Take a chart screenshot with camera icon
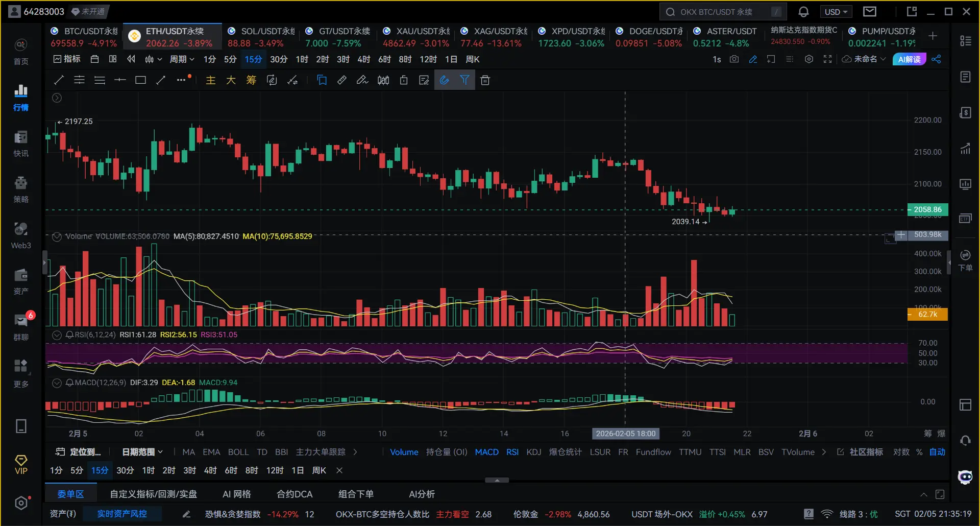 click(x=734, y=59)
